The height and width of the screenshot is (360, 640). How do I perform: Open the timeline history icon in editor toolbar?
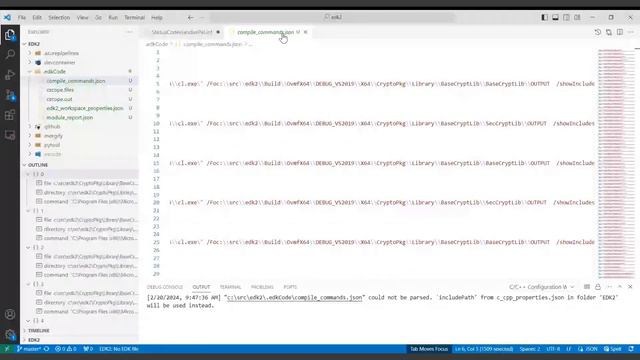[x=598, y=32]
